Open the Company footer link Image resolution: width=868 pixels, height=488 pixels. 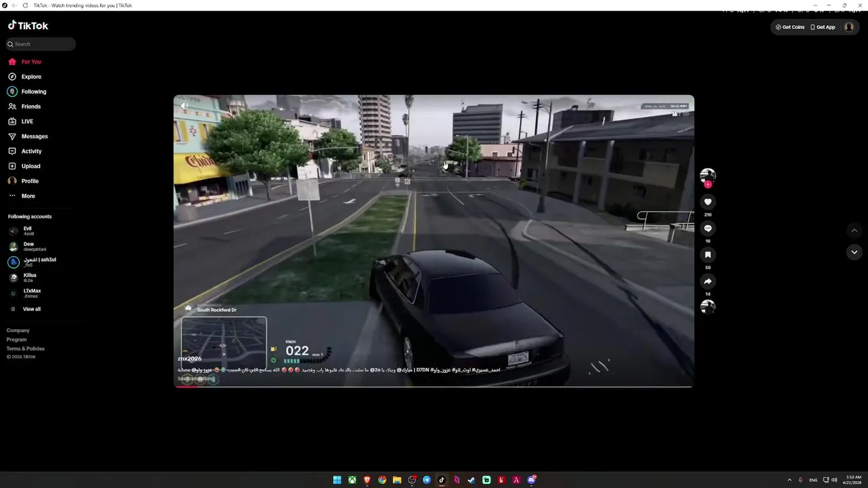[x=18, y=330]
